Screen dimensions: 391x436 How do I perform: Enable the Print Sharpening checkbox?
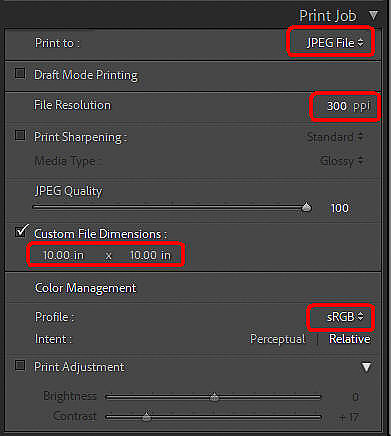[20, 135]
